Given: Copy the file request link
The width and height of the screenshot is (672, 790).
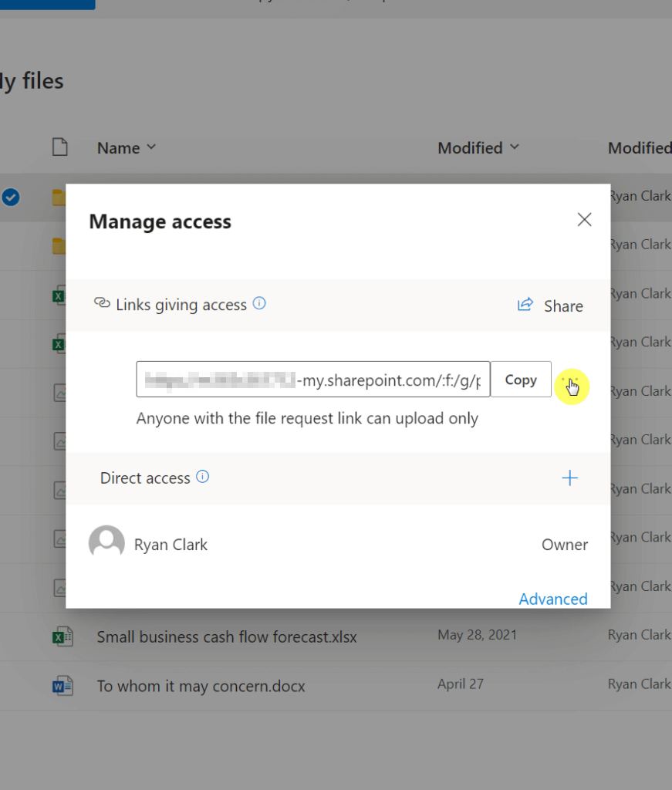Looking at the screenshot, I should click(x=521, y=380).
